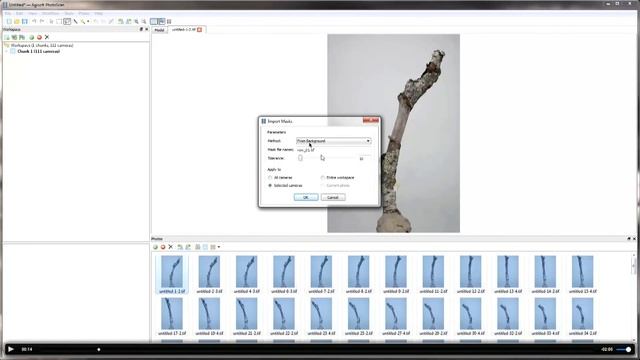Screen dimensions: 640x360
Task: Click the Open project folder icon
Action: pyautogui.click(x=17, y=21)
